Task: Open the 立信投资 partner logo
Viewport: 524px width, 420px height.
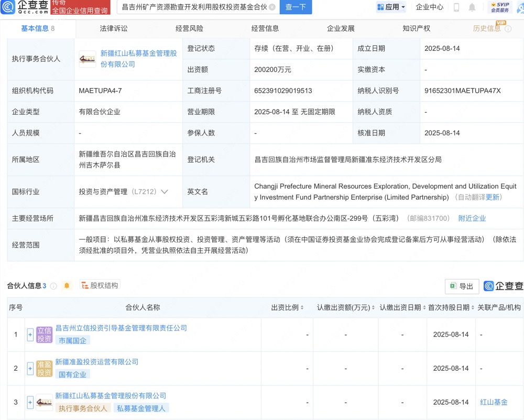Action: [x=44, y=335]
